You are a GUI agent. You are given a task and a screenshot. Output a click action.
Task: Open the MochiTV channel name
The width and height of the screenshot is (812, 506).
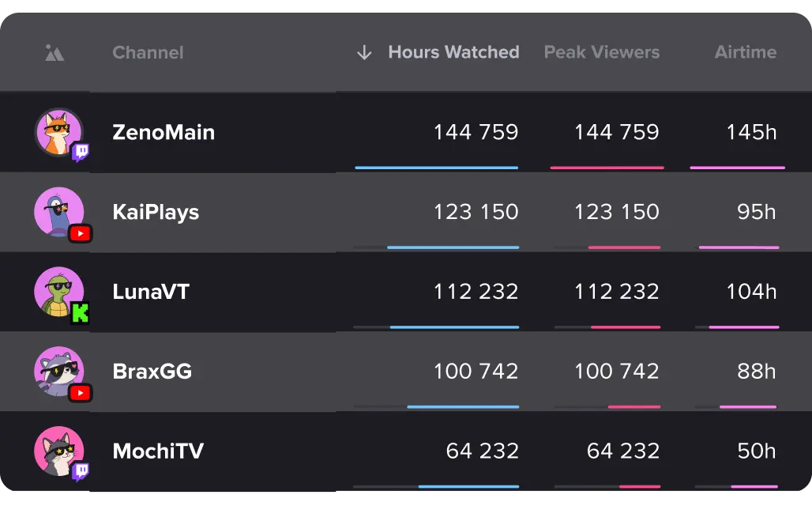point(158,451)
